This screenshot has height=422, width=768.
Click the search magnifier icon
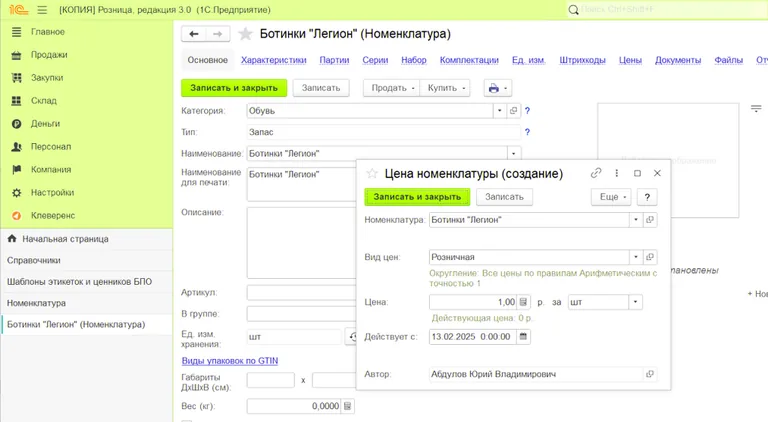[573, 10]
